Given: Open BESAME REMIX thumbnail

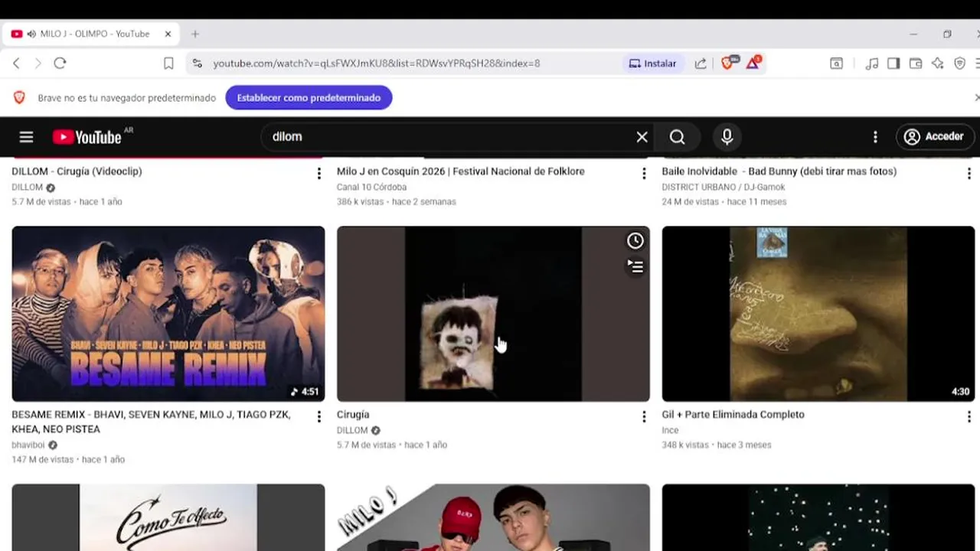Looking at the screenshot, I should (168, 314).
